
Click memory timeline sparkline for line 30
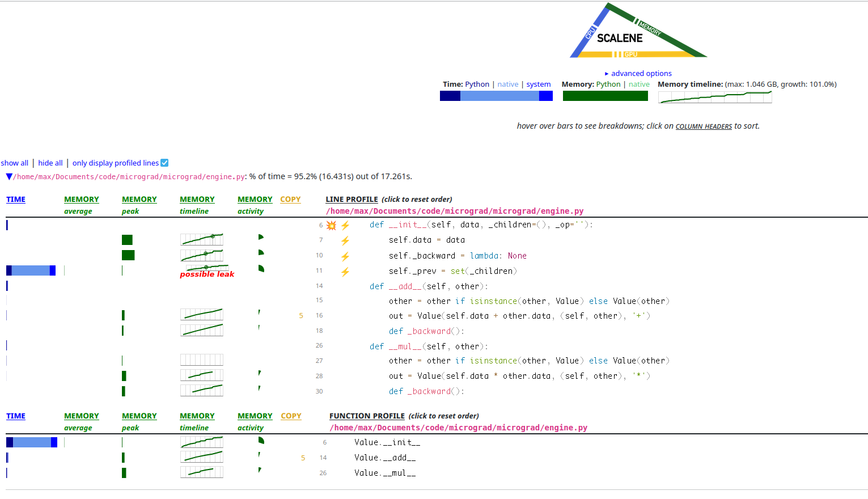click(x=202, y=390)
